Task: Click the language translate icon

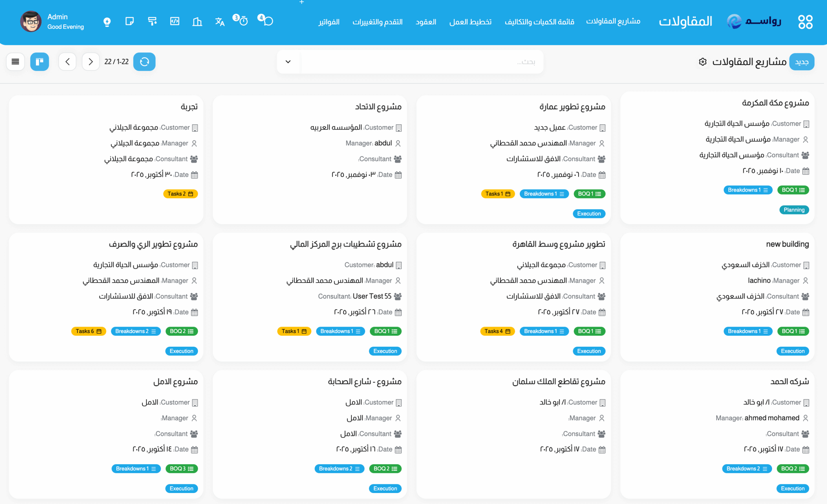Action: [219, 22]
